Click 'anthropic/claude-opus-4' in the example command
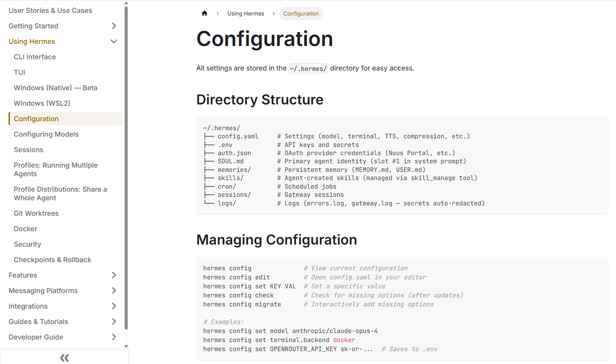 tap(335, 331)
